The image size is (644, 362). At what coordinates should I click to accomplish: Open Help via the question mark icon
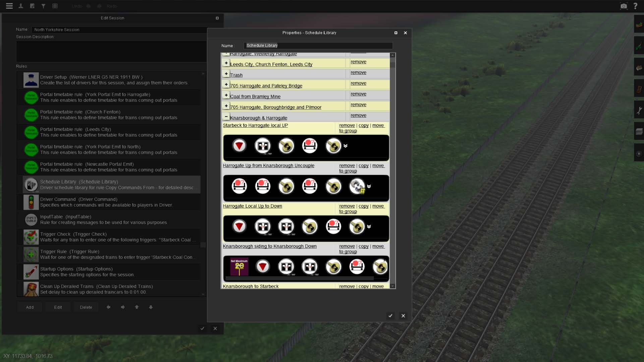(x=635, y=6)
